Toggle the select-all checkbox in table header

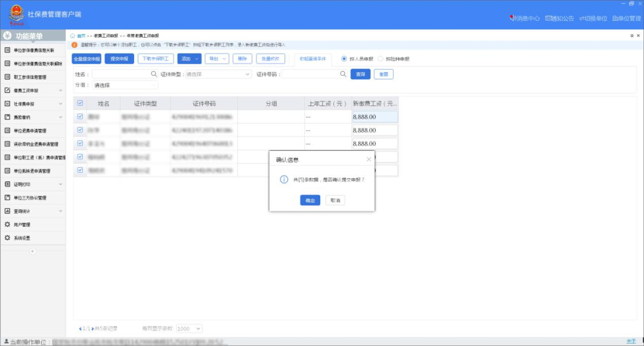pyautogui.click(x=80, y=103)
